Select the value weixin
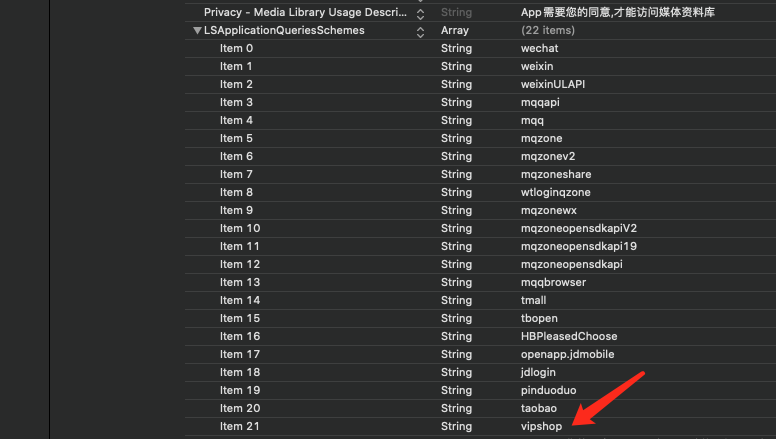776x439 pixels. (x=537, y=66)
